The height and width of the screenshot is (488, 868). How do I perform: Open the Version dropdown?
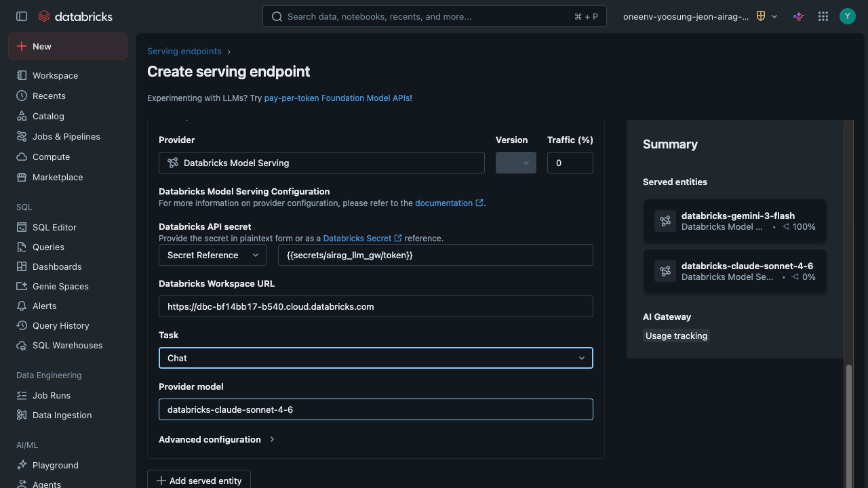516,163
